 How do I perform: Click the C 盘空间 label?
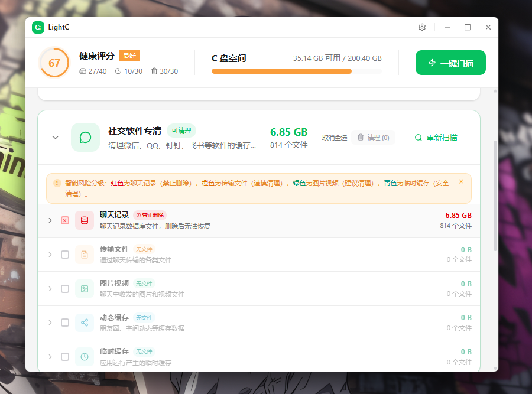(229, 58)
